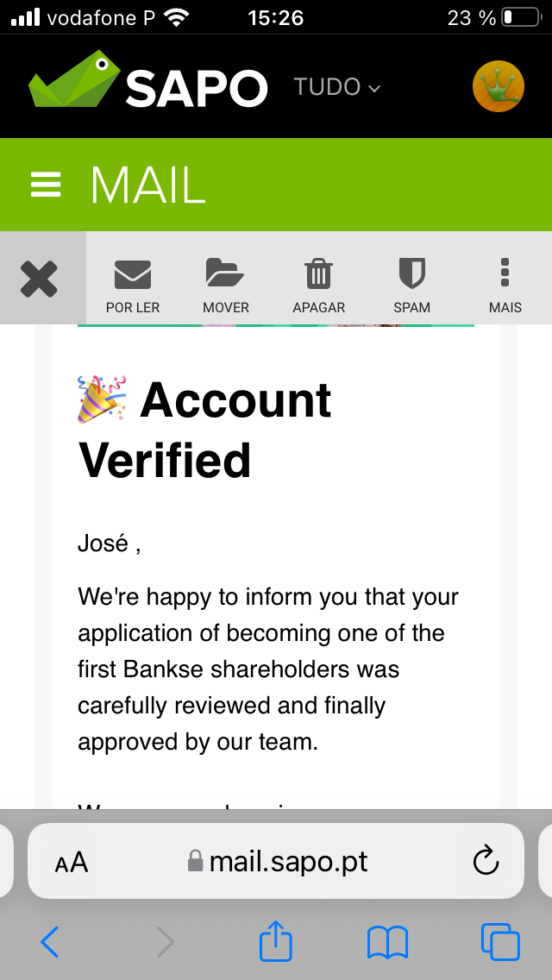Open the hamburger menu beside MAIL
This screenshot has height=980, width=552.
click(46, 185)
